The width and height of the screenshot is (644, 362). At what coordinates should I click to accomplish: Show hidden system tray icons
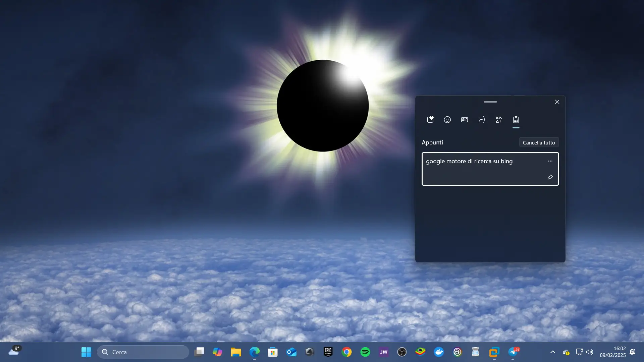point(552,352)
